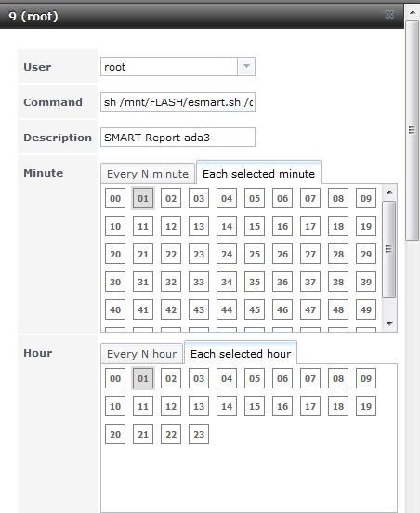Image resolution: width=420 pixels, height=513 pixels.
Task: Click minute list scroll up arrow
Action: point(389,192)
